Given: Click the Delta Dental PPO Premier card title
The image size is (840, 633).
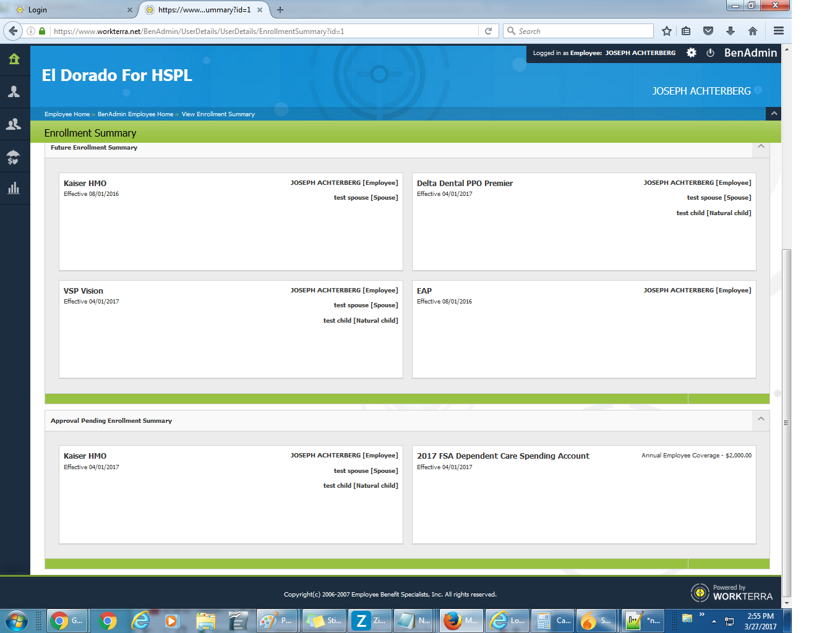Looking at the screenshot, I should [465, 184].
